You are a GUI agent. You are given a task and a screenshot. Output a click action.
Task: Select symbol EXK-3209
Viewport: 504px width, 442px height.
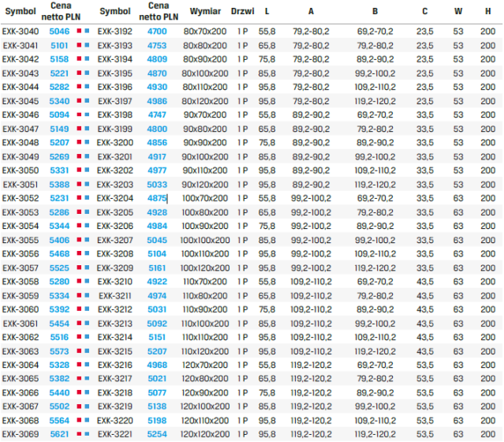[114, 268]
